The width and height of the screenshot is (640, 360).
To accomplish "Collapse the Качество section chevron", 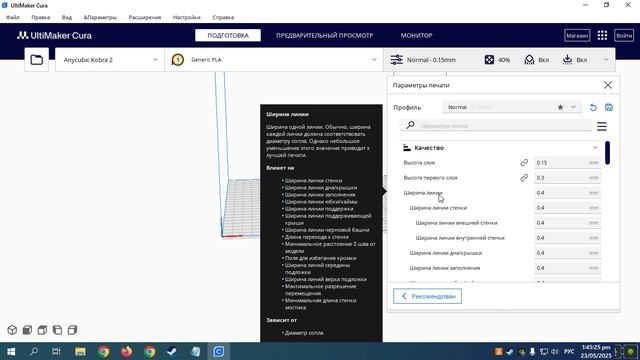I will coord(596,148).
